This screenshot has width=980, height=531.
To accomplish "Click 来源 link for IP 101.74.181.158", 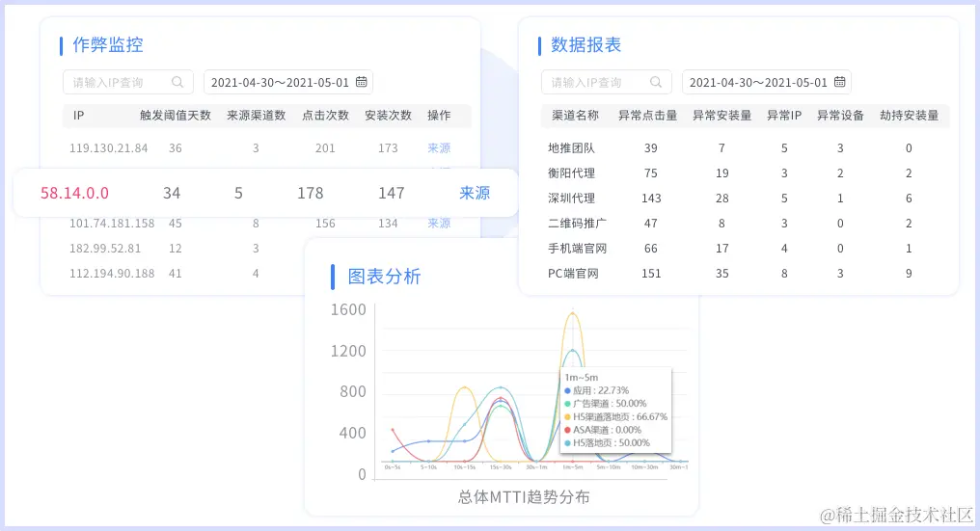I will [x=439, y=223].
